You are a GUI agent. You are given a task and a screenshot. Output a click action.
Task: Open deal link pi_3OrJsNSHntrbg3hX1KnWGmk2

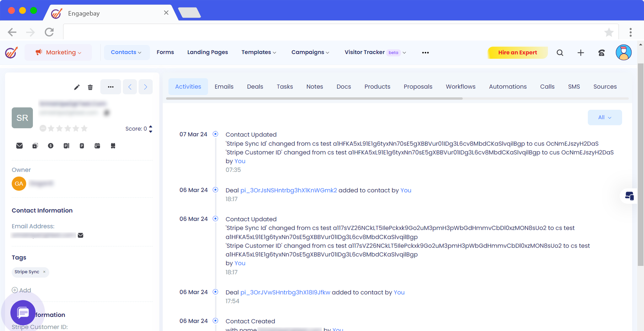click(289, 190)
